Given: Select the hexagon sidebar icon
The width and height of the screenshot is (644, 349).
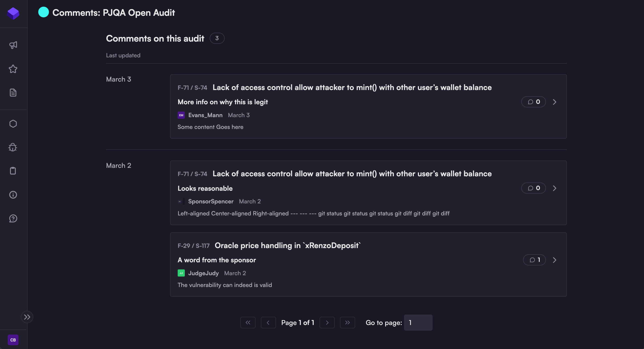Looking at the screenshot, I should [13, 124].
